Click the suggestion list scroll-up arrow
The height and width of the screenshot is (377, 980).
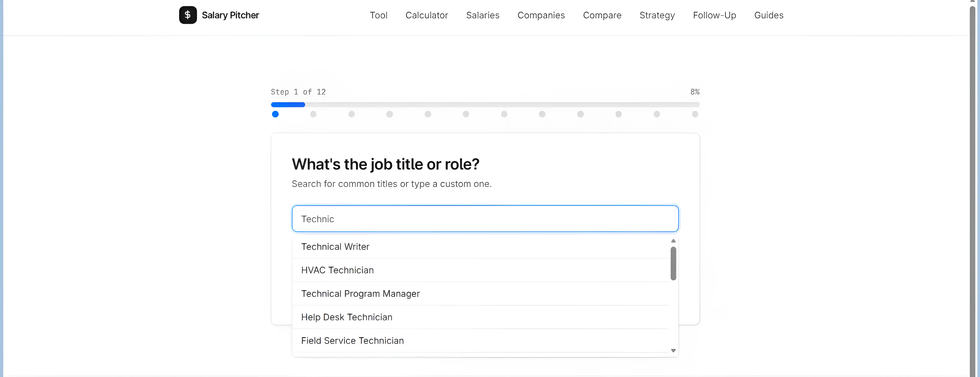(x=673, y=241)
